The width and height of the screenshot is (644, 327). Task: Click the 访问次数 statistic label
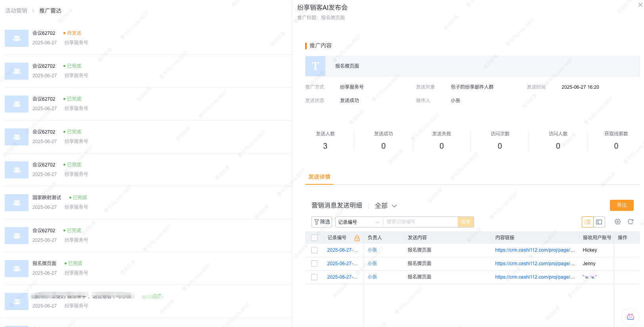500,134
